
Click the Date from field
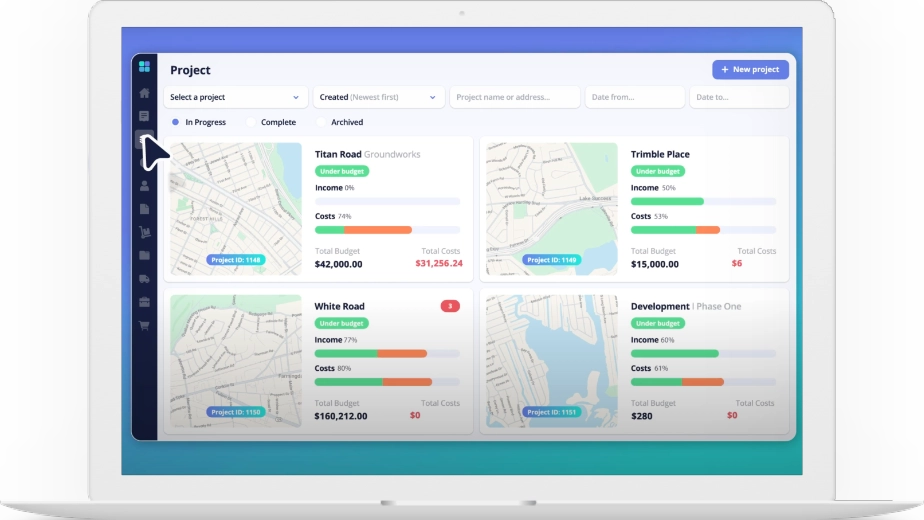(634, 97)
